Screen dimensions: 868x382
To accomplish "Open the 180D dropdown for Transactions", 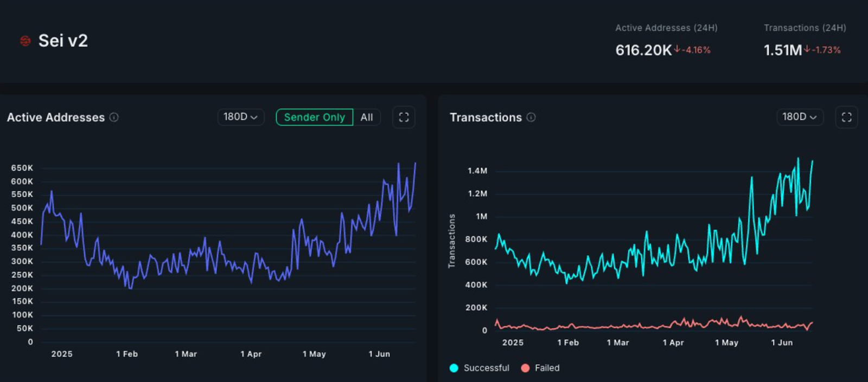I will (800, 117).
